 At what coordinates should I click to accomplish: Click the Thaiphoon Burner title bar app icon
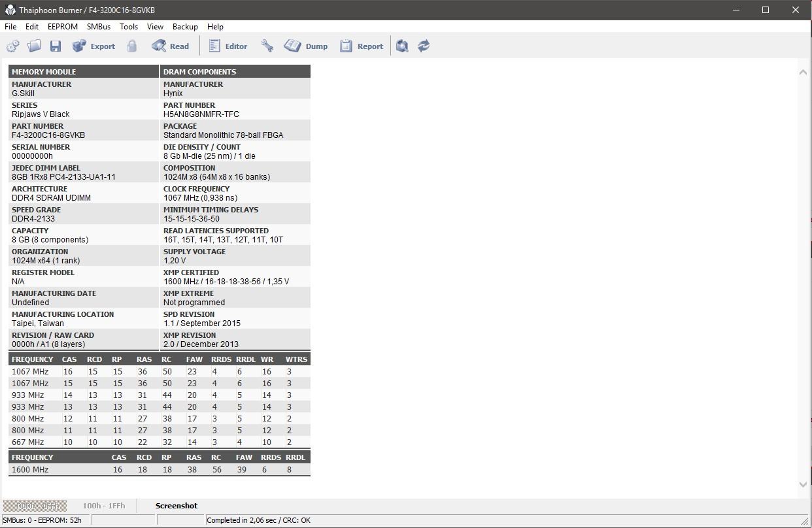[10, 10]
